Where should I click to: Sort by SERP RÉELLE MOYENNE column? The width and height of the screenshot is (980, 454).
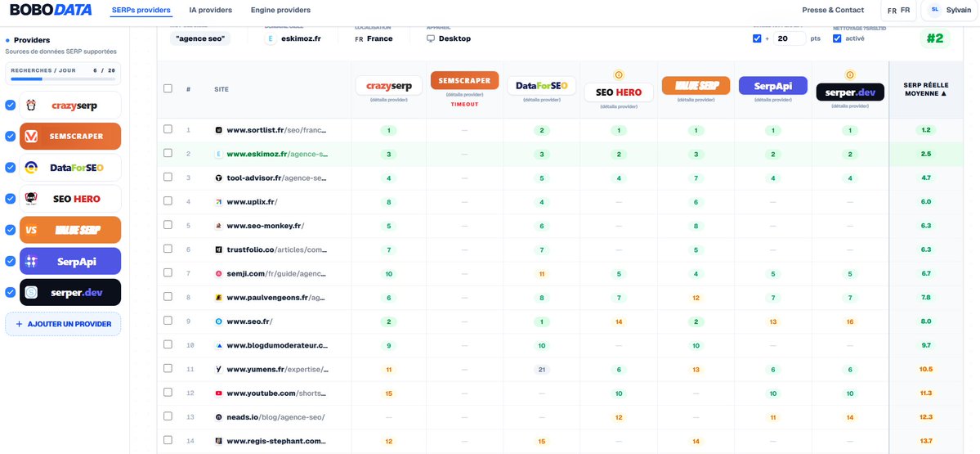coord(926,89)
